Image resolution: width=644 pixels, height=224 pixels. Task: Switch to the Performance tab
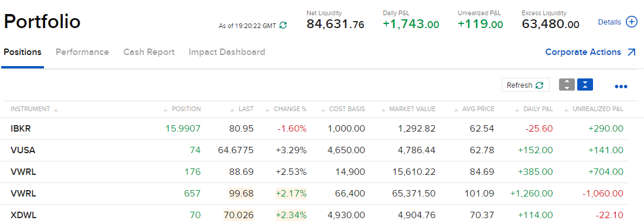point(82,52)
